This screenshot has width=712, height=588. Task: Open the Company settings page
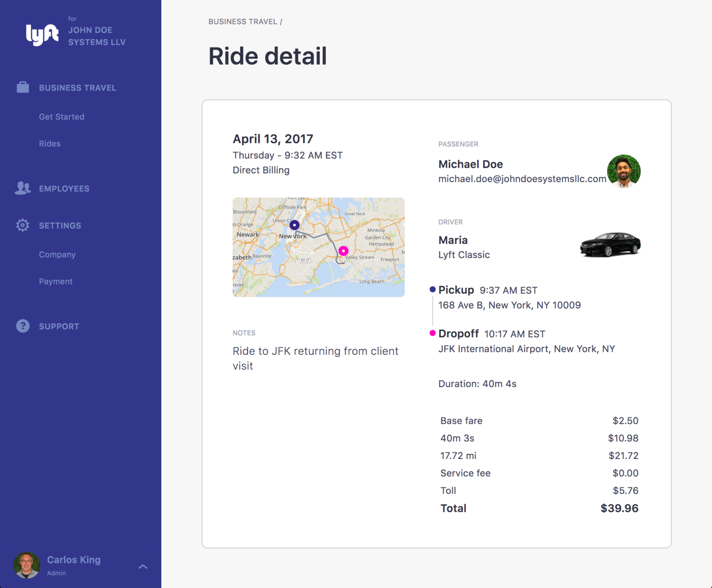tap(57, 254)
